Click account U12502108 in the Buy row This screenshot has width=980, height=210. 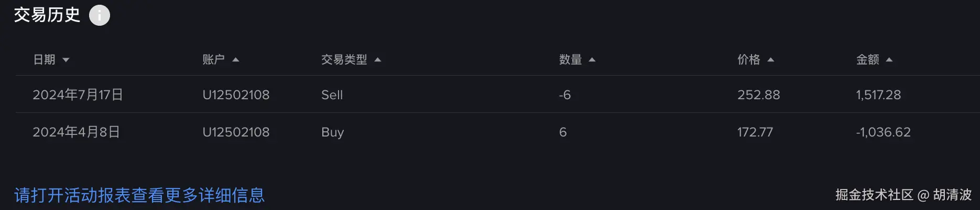click(236, 132)
